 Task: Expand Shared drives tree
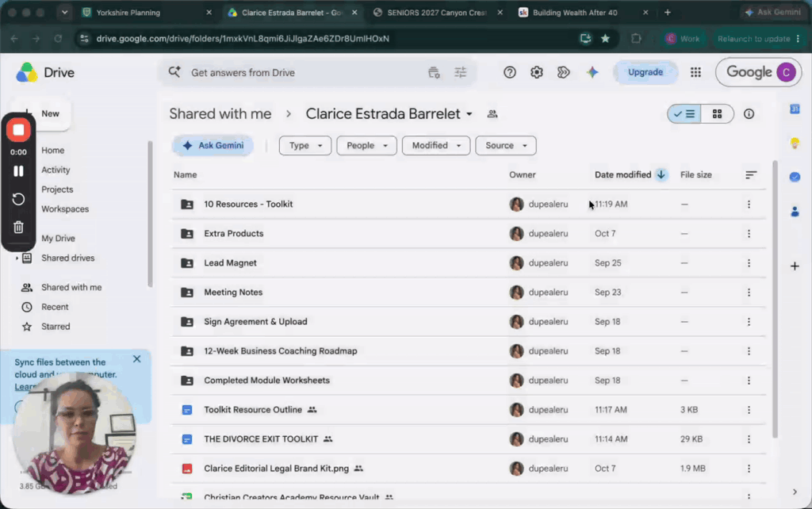[x=17, y=258]
